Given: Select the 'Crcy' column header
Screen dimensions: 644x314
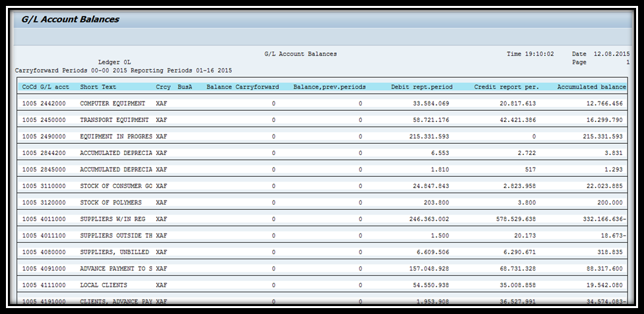Looking at the screenshot, I should (x=163, y=87).
